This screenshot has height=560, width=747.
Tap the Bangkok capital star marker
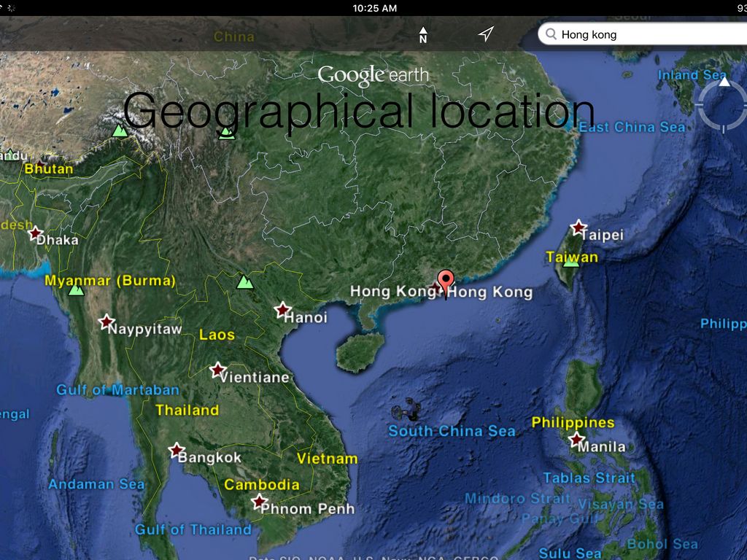(177, 450)
